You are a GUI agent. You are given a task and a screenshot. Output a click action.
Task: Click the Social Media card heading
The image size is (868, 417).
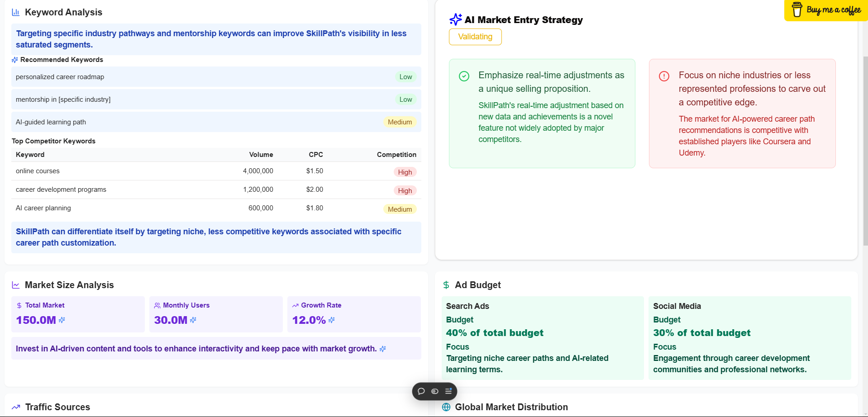677,306
